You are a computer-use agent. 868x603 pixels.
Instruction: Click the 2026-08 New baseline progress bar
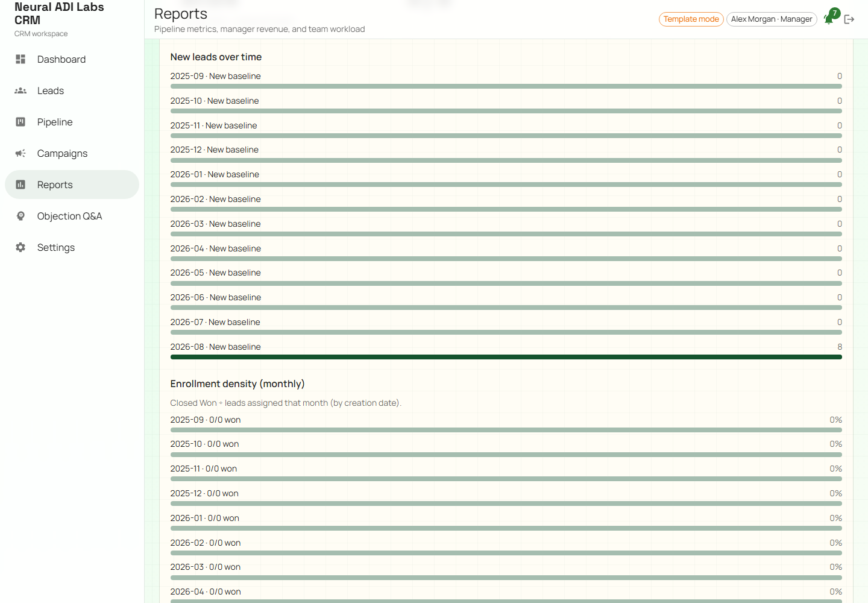tap(506, 357)
